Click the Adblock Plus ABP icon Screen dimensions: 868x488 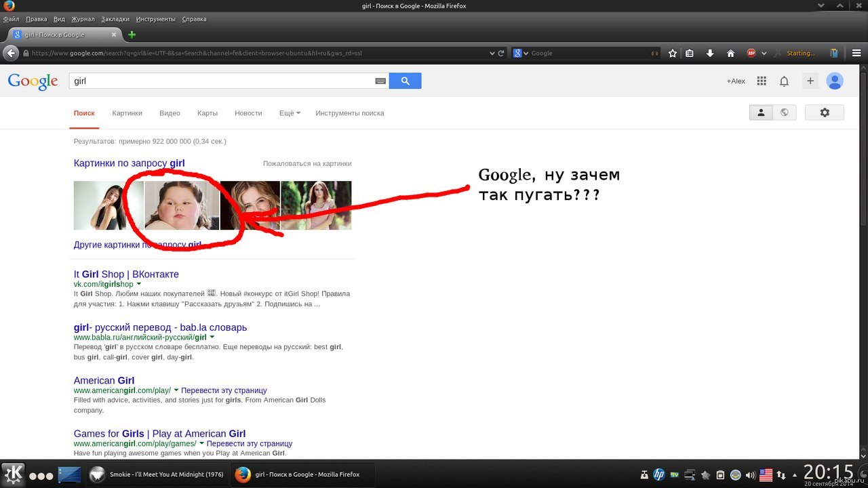point(751,54)
